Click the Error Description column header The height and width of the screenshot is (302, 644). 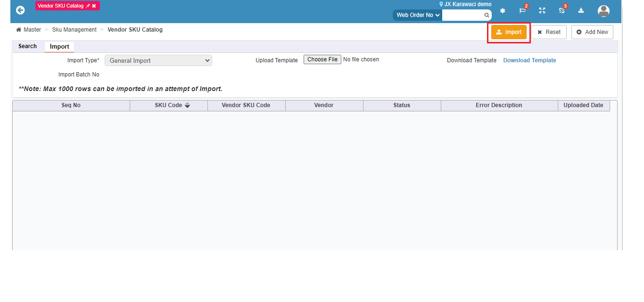click(x=499, y=105)
